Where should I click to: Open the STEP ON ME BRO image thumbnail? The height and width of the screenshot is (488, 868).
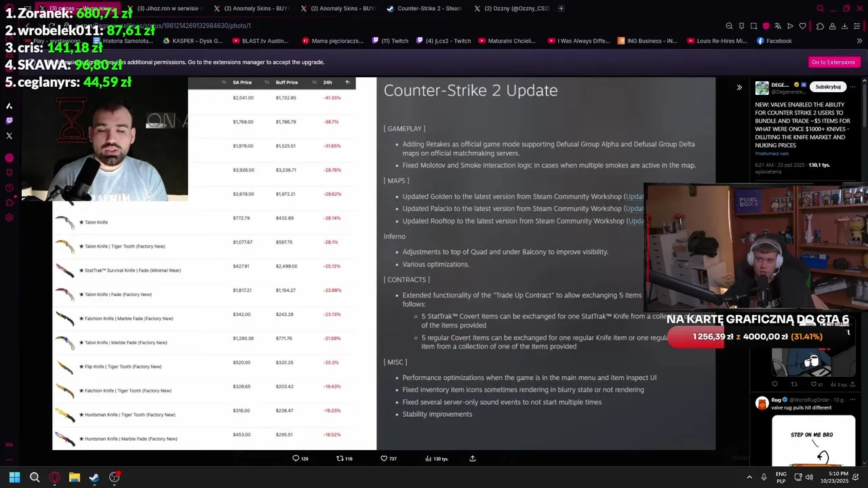813,441
